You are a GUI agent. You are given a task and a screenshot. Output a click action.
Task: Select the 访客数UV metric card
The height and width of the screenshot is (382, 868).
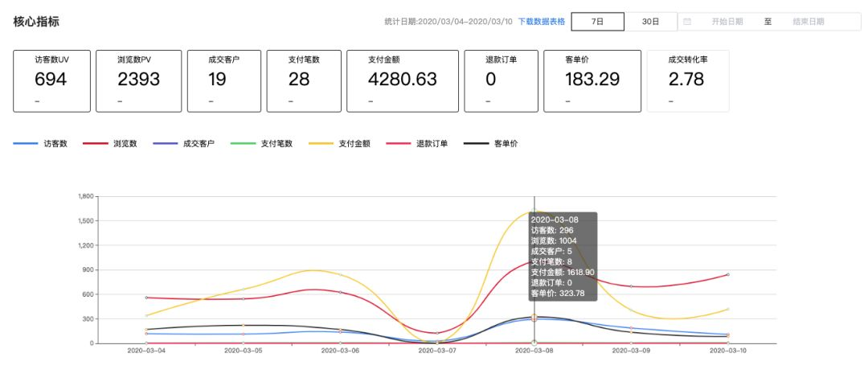[52, 81]
